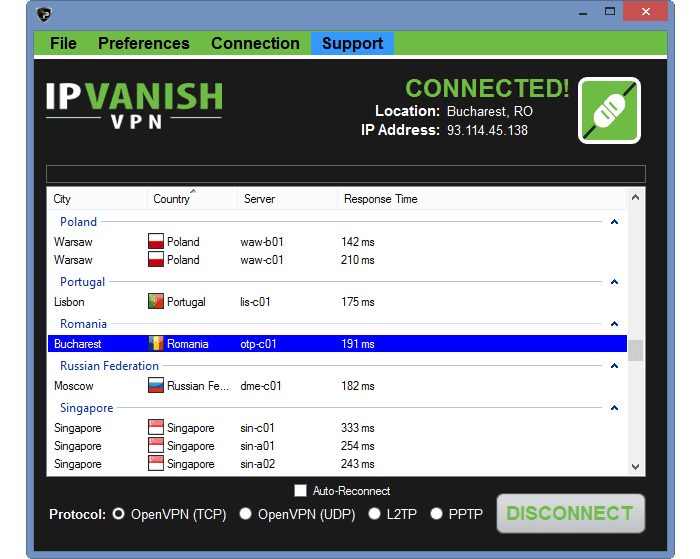Minimize the IPVanish window
The height and width of the screenshot is (559, 700).
click(x=583, y=12)
